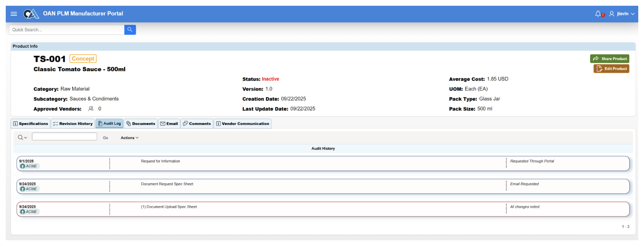Select the Vendor Communication tab

pos(242,124)
